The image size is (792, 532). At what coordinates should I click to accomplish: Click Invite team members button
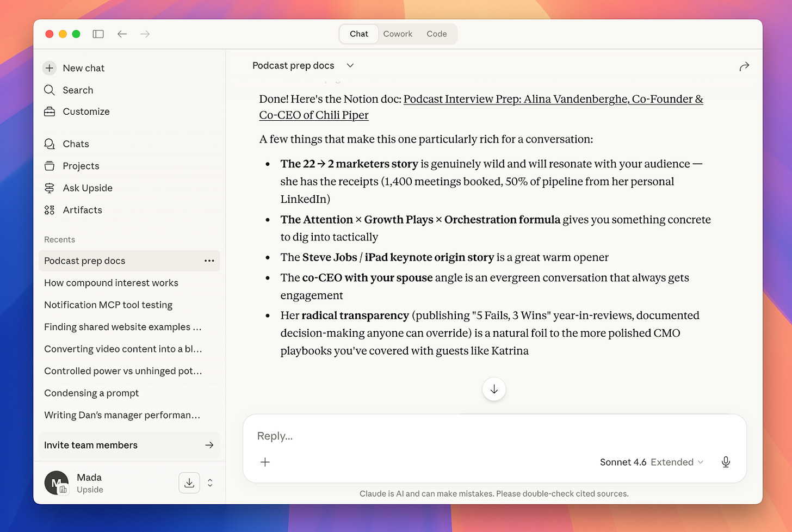click(129, 445)
